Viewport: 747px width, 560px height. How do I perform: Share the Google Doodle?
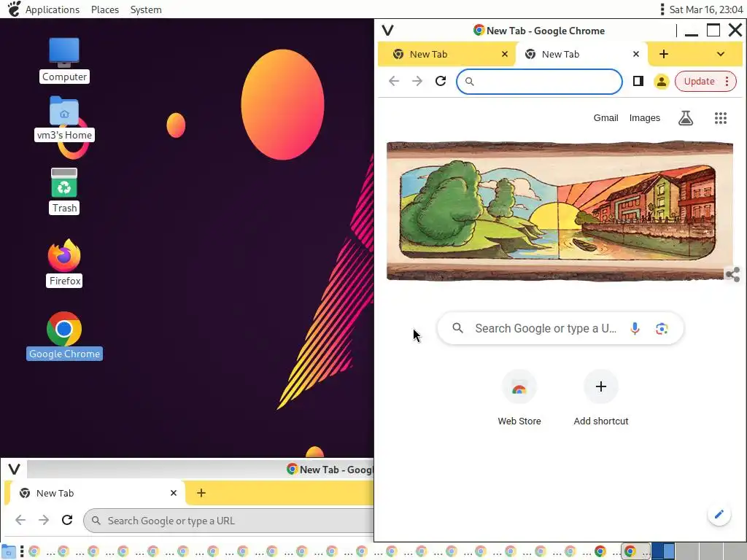pos(732,274)
